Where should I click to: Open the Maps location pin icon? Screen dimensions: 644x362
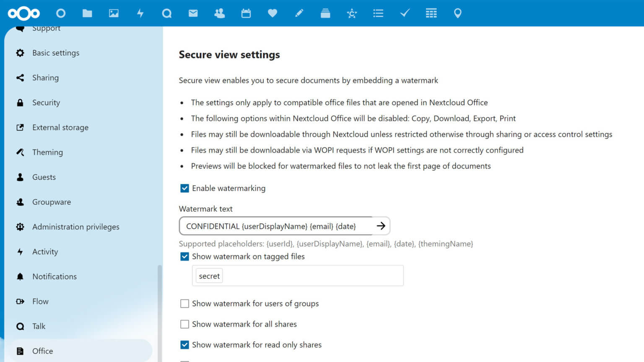pos(457,13)
